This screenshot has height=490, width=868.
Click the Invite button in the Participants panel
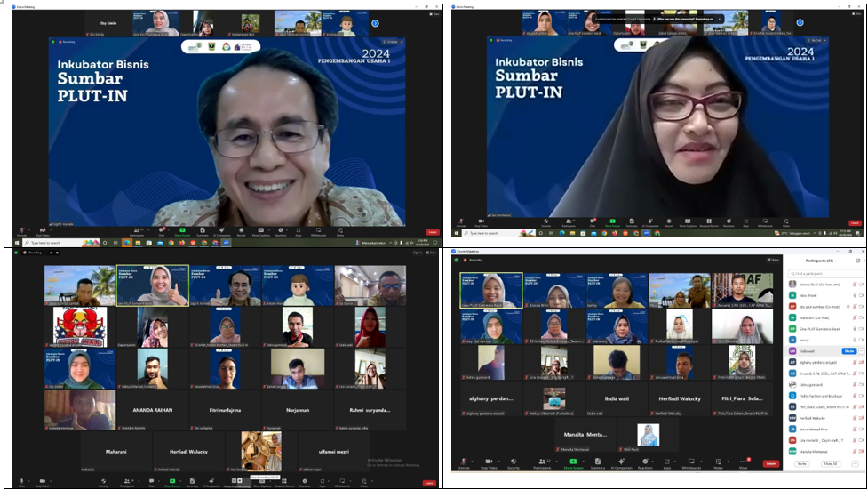801,464
